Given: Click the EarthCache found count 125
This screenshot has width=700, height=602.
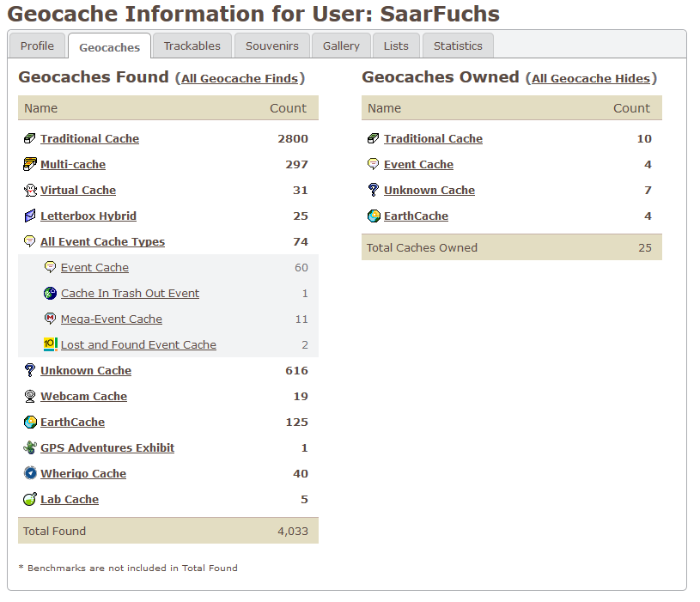Looking at the screenshot, I should (297, 423).
